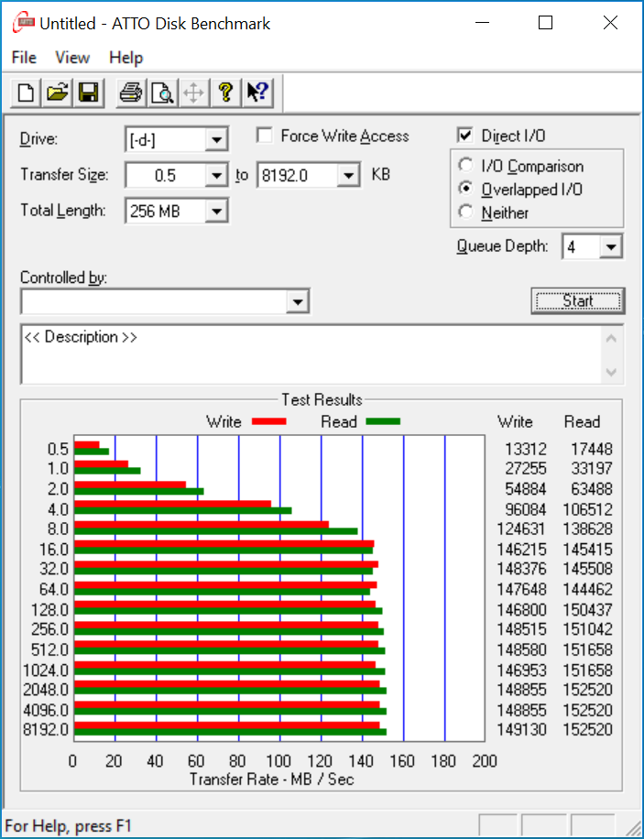Toggle the Direct I/O checkbox
The height and width of the screenshot is (839, 644).
point(465,136)
